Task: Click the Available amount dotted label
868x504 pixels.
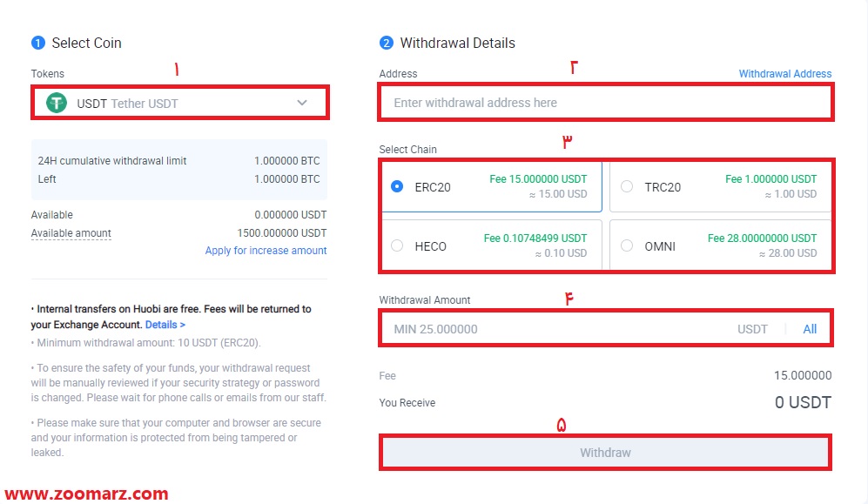Action: point(71,233)
